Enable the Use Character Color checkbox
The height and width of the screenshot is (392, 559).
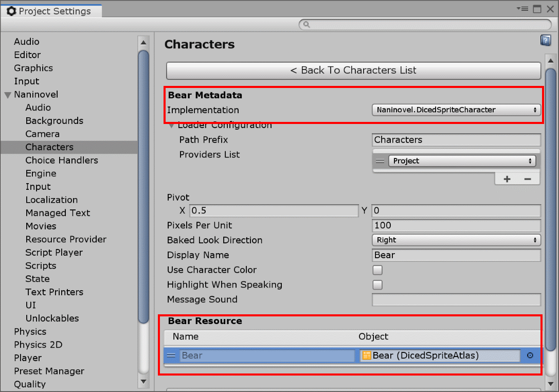(377, 270)
